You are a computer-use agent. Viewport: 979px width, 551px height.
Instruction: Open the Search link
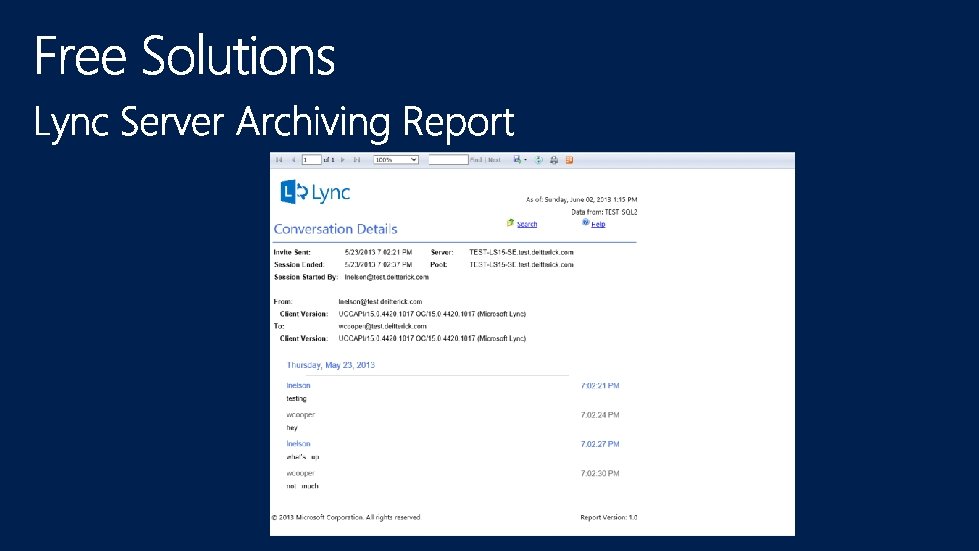pos(527,224)
